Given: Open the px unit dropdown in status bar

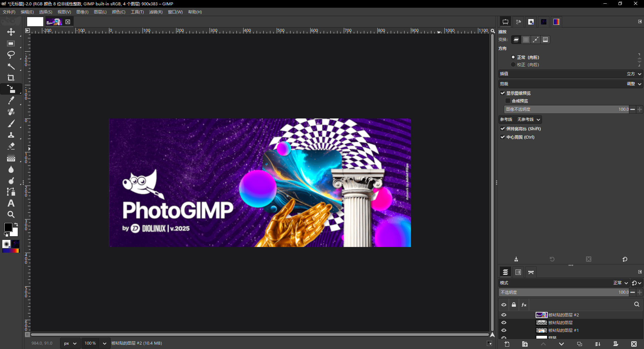Looking at the screenshot, I should tap(70, 343).
